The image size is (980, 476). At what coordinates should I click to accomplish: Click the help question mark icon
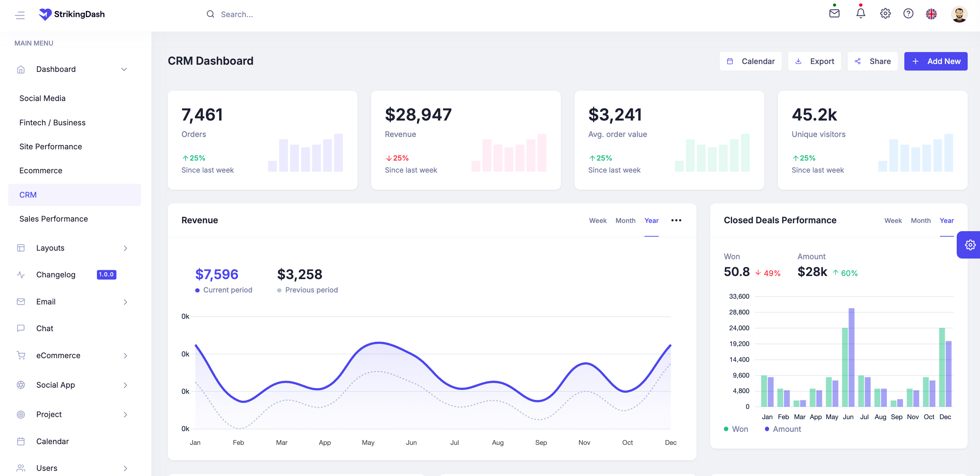click(908, 14)
